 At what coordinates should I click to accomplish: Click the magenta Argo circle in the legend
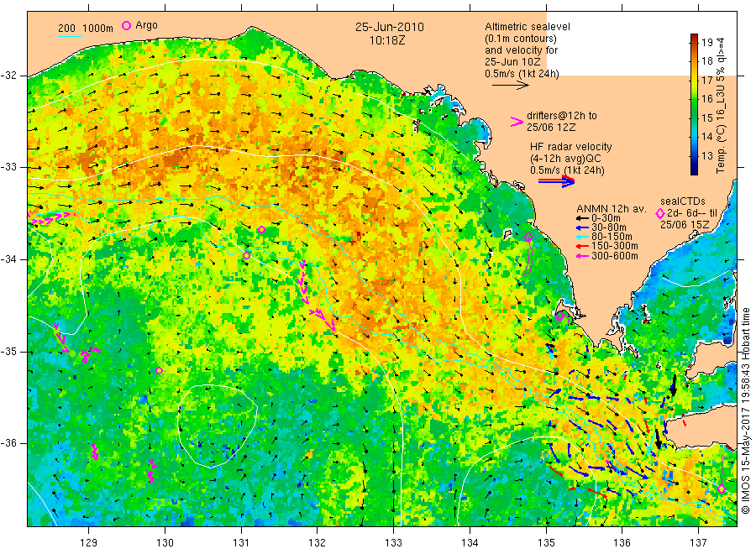coord(126,25)
